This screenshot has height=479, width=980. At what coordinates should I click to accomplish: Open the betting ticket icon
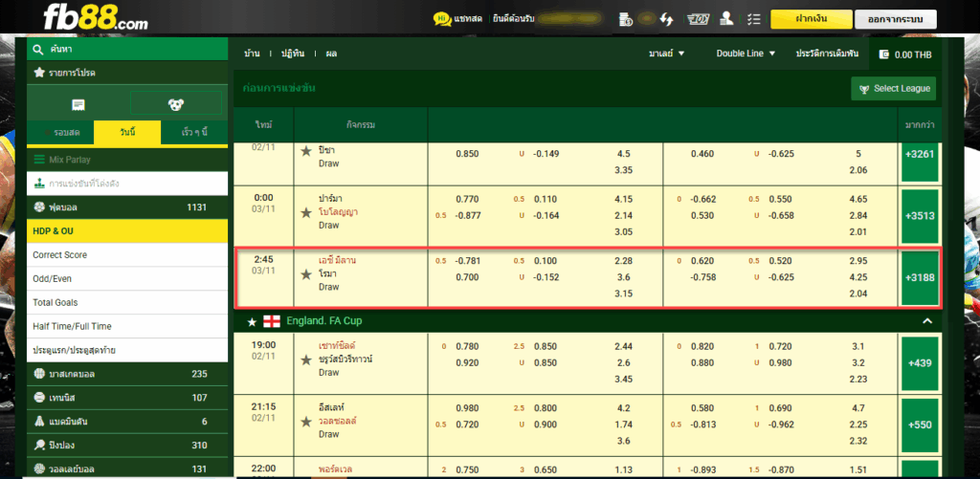coord(697,19)
